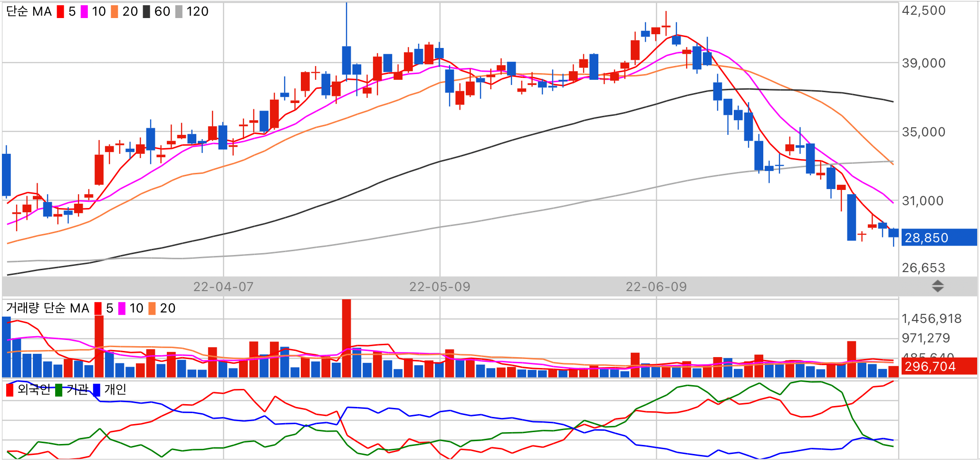
Task: Click the magenta 10-day MA color swatch
Action: 84,11
